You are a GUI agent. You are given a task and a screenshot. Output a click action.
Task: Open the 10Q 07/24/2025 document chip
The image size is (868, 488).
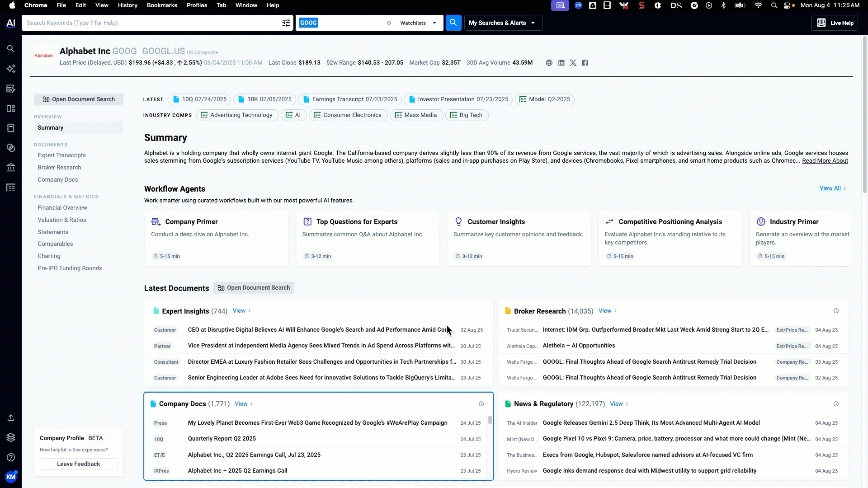point(199,99)
